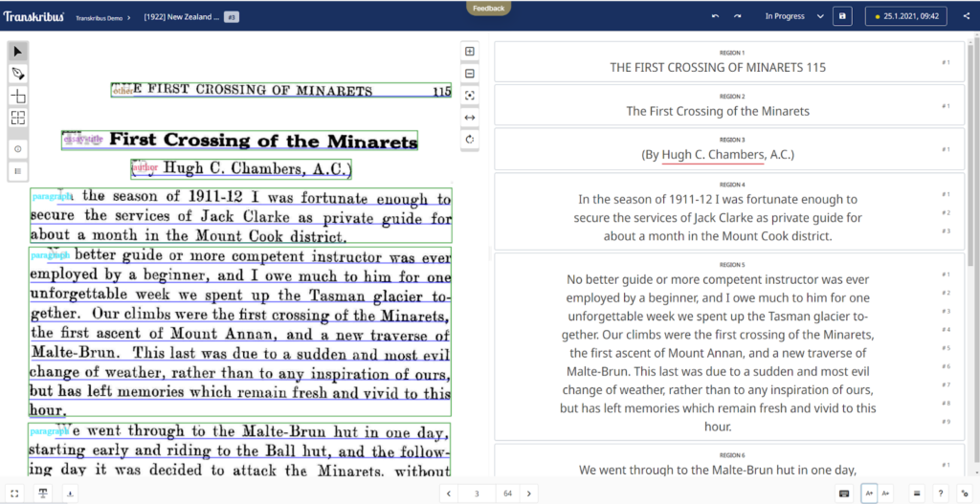The image size is (980, 504).
Task: Redo the last undone action
Action: (738, 16)
